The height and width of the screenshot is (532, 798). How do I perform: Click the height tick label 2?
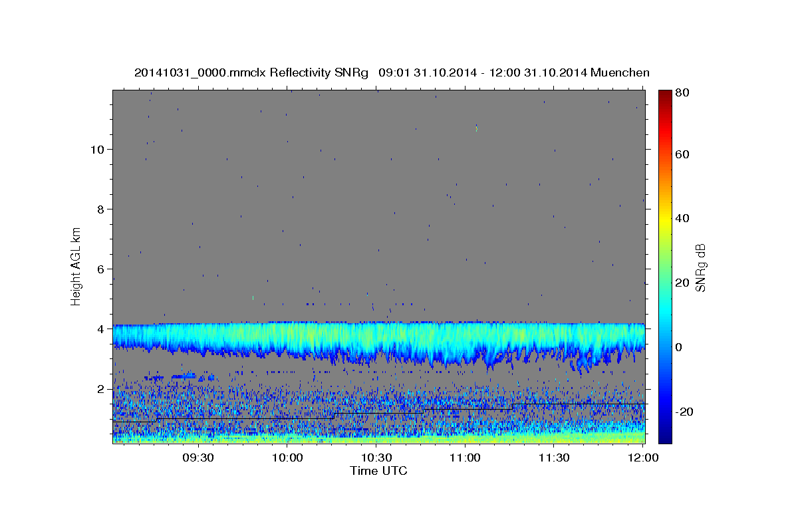click(100, 389)
